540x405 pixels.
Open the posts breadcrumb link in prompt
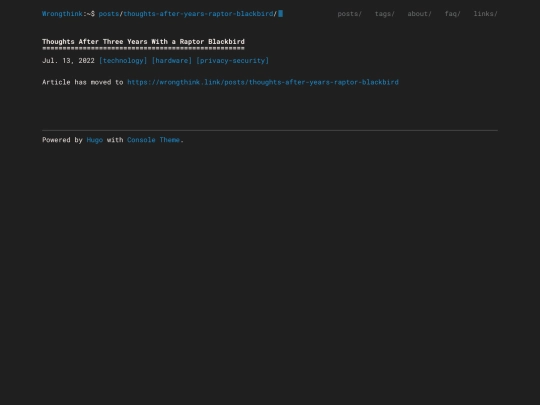(109, 14)
